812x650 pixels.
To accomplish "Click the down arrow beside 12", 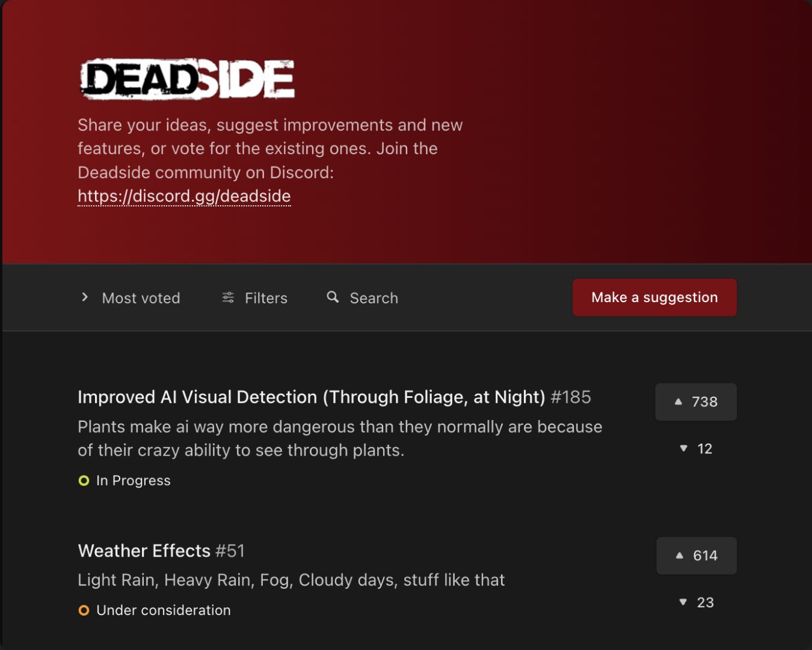I will pos(683,448).
